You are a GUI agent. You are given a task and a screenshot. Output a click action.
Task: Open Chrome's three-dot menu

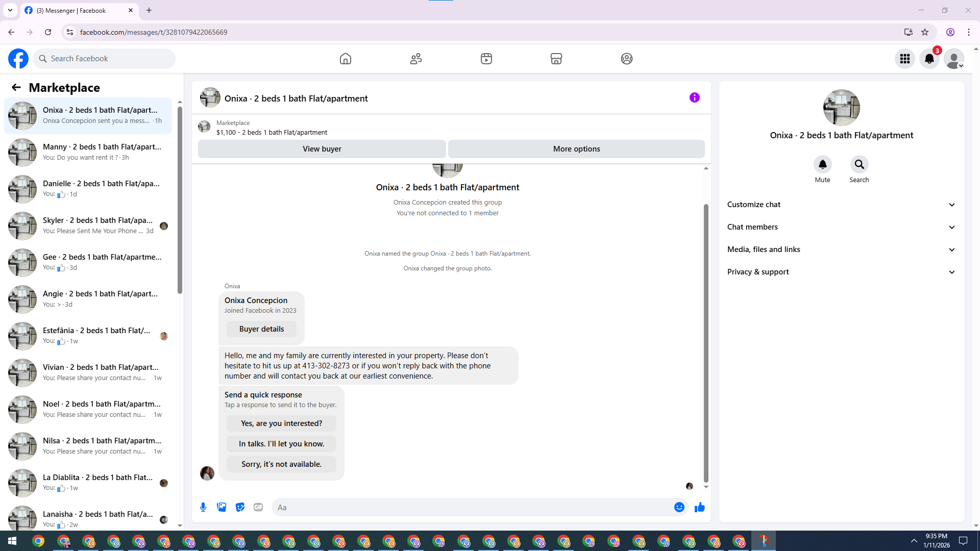coord(969,32)
